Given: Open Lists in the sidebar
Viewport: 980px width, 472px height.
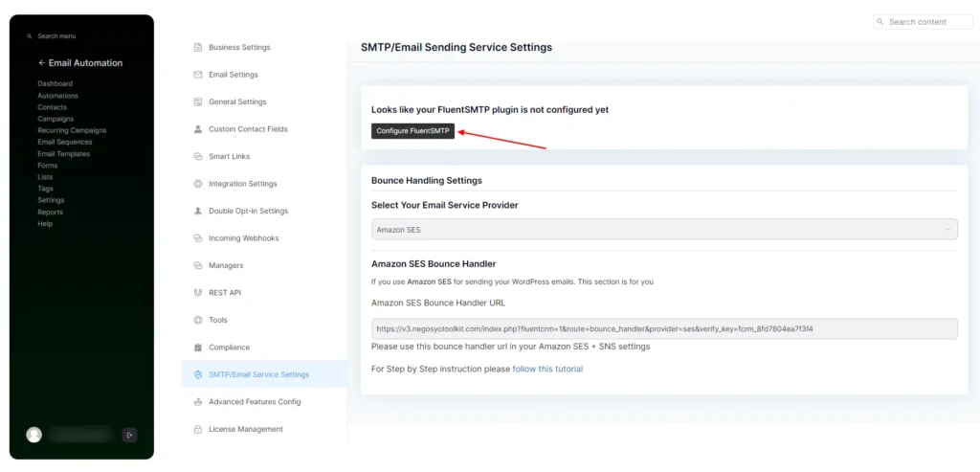Looking at the screenshot, I should pyautogui.click(x=45, y=177).
